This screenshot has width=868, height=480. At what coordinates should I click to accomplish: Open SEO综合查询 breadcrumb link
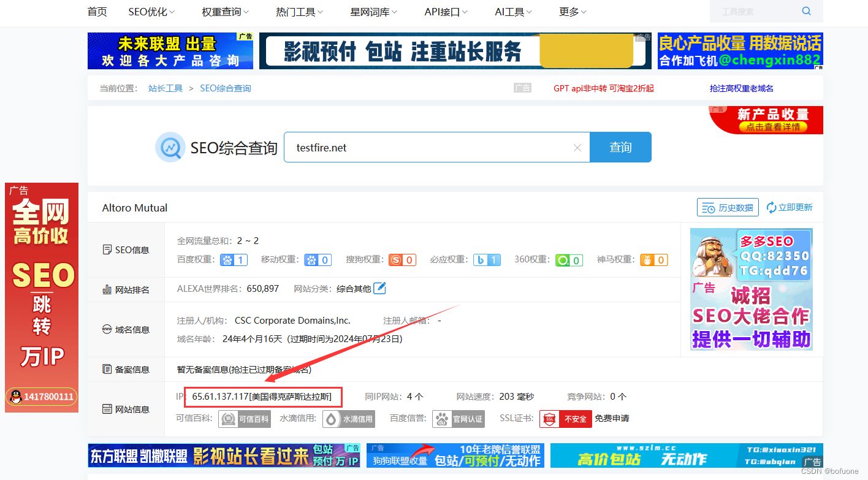[226, 88]
